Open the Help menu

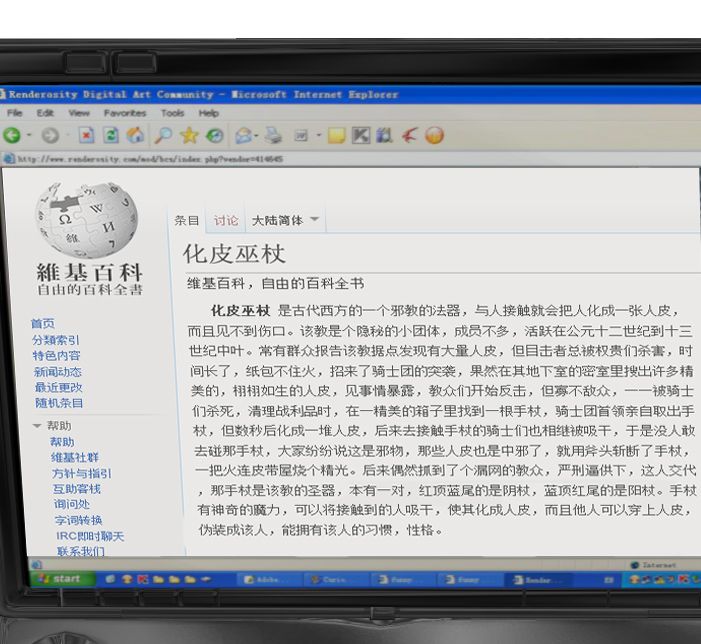pyautogui.click(x=209, y=113)
